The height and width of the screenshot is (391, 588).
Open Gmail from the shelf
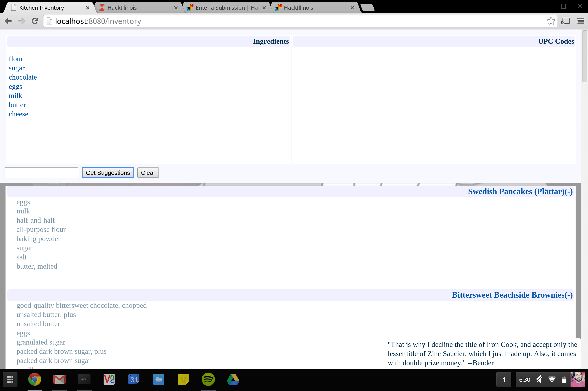tap(59, 379)
